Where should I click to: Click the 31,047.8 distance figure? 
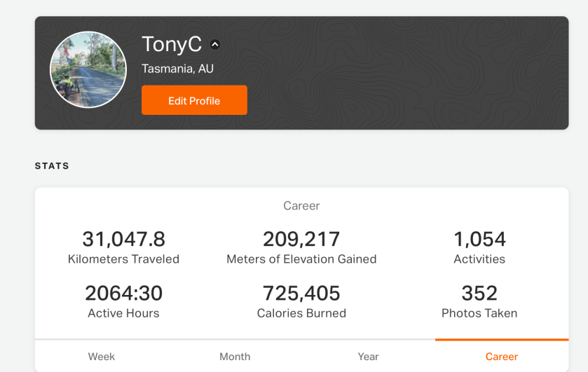point(124,240)
